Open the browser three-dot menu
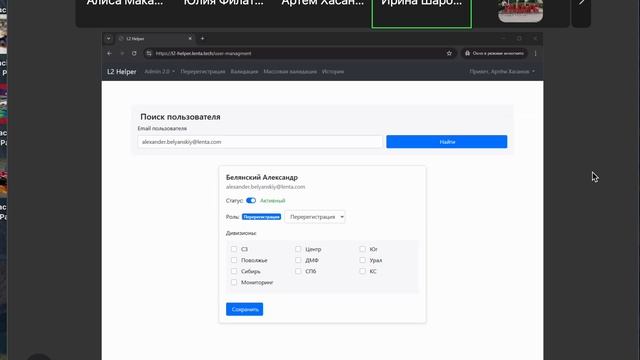Screen dimensions: 640x360 tap(536, 53)
